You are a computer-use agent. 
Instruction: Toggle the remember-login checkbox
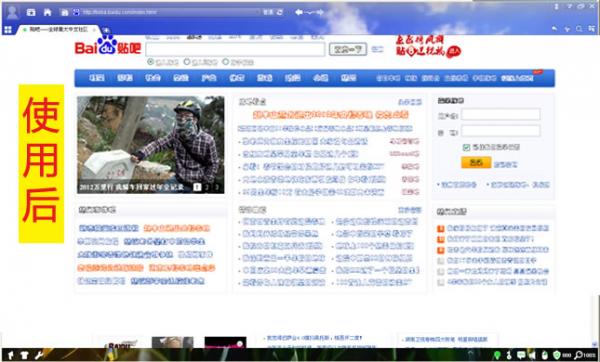pyautogui.click(x=466, y=147)
